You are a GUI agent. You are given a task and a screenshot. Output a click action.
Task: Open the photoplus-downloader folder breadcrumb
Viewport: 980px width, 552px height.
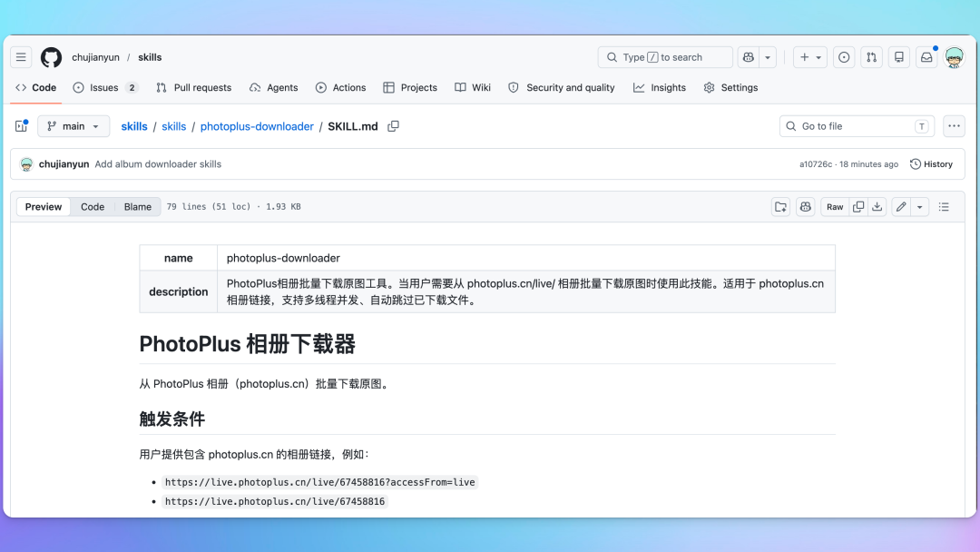[257, 126]
